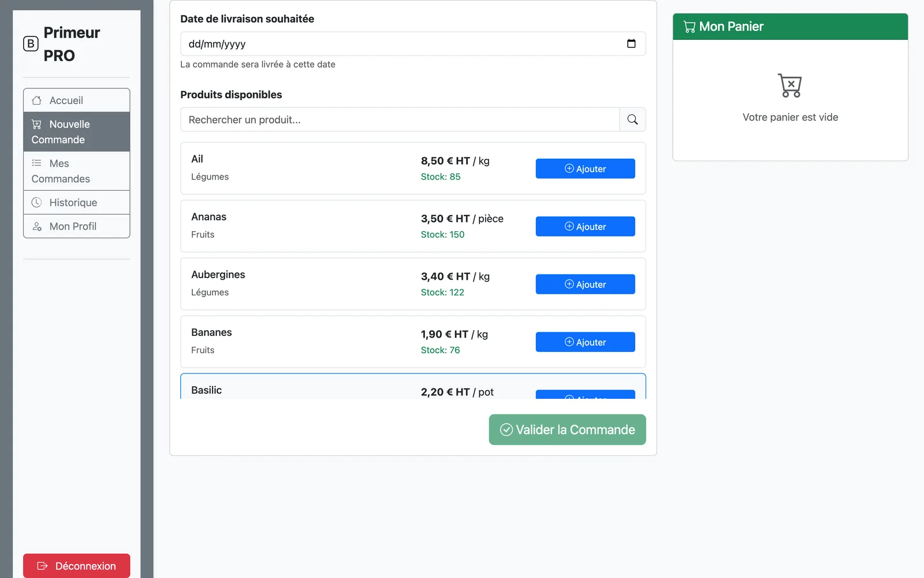Image resolution: width=924 pixels, height=578 pixels.
Task: Click the 'Stock: 122' label
Action: [442, 292]
